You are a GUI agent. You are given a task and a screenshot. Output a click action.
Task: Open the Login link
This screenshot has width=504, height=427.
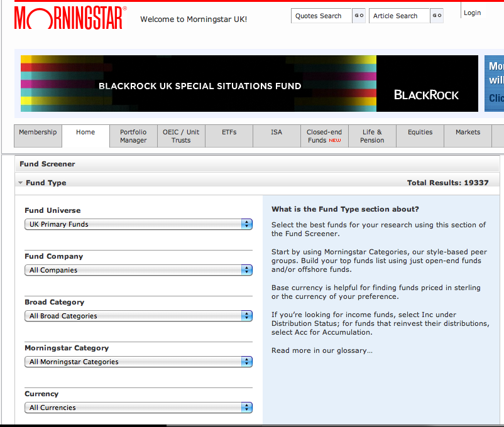(472, 13)
